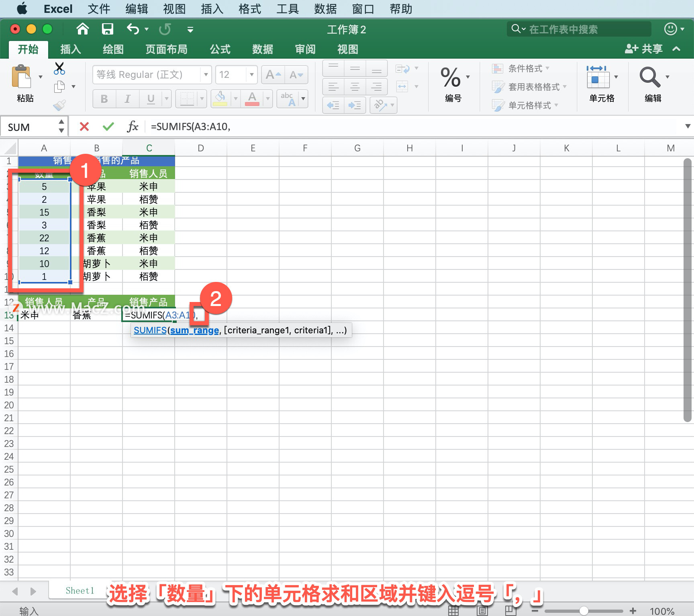Decrease font size with the small A
Screen dimensions: 694x616
click(296, 75)
